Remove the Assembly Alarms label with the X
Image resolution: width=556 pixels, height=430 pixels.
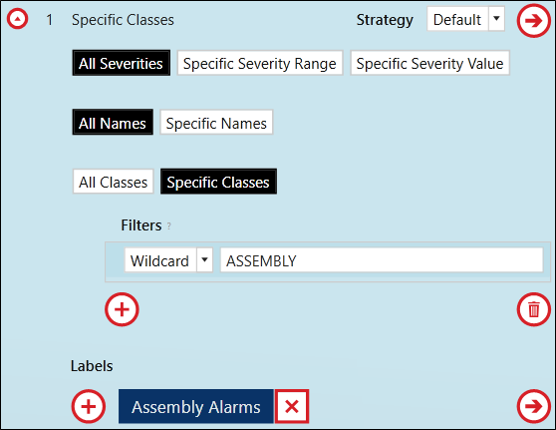coord(292,406)
